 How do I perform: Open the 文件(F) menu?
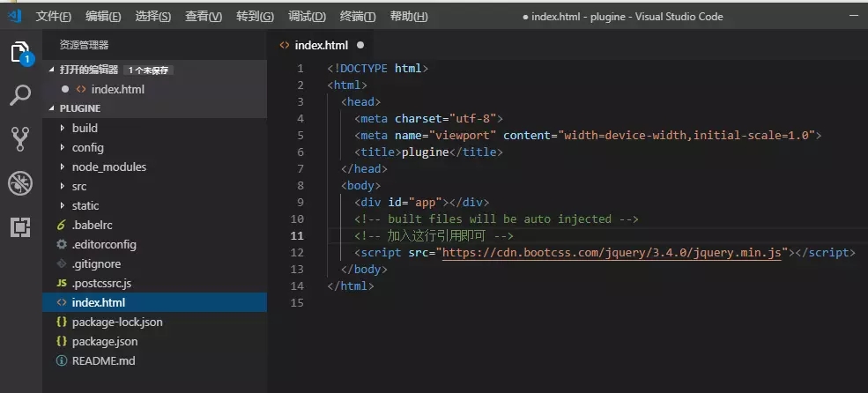tap(54, 17)
